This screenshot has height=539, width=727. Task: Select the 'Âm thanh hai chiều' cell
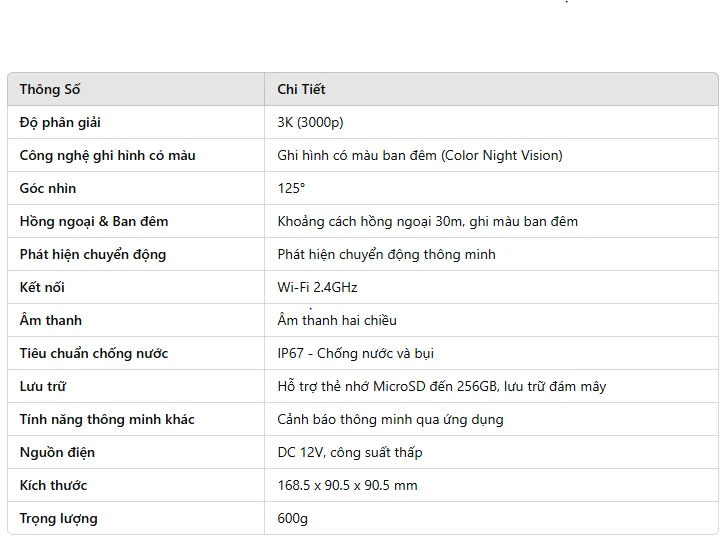337,320
